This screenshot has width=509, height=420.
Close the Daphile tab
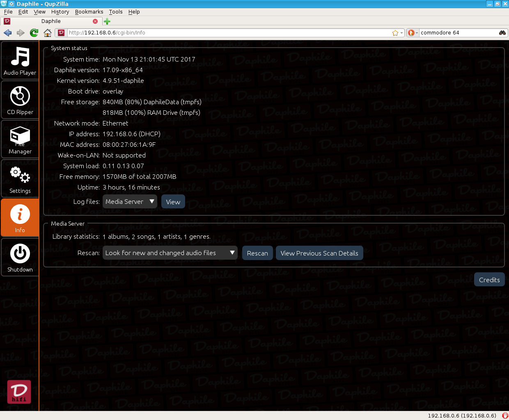(x=95, y=21)
